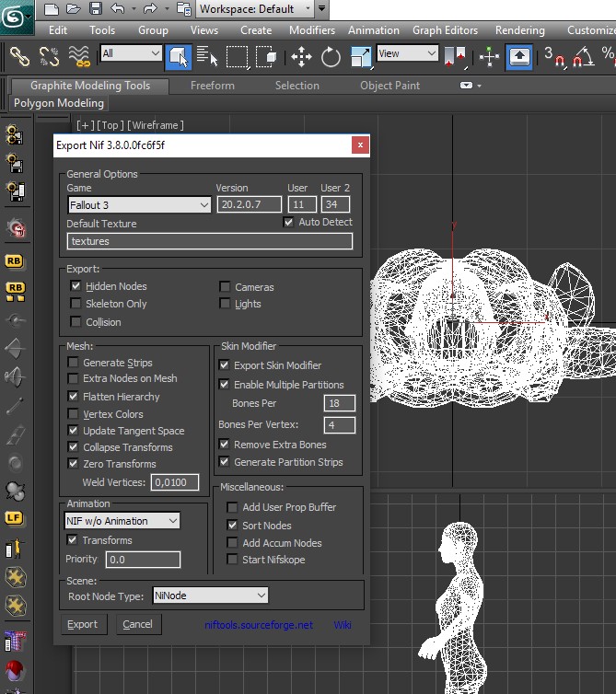
Task: Click the Bones Per Vertex field showing 4
Action: pyautogui.click(x=339, y=425)
